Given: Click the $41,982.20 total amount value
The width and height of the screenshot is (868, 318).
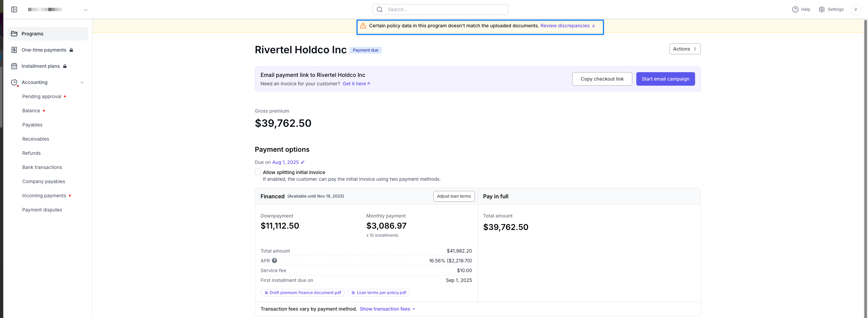Looking at the screenshot, I should (459, 251).
